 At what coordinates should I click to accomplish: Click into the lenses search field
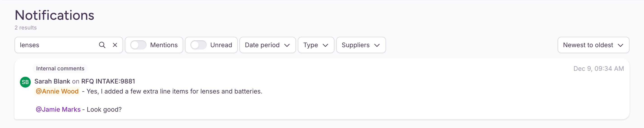pyautogui.click(x=57, y=45)
